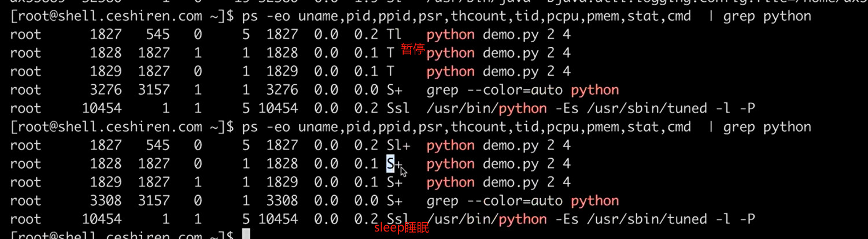The image size is (868, 239).
Task: Click the "S+" stat in the 3308 row
Action: point(394,201)
